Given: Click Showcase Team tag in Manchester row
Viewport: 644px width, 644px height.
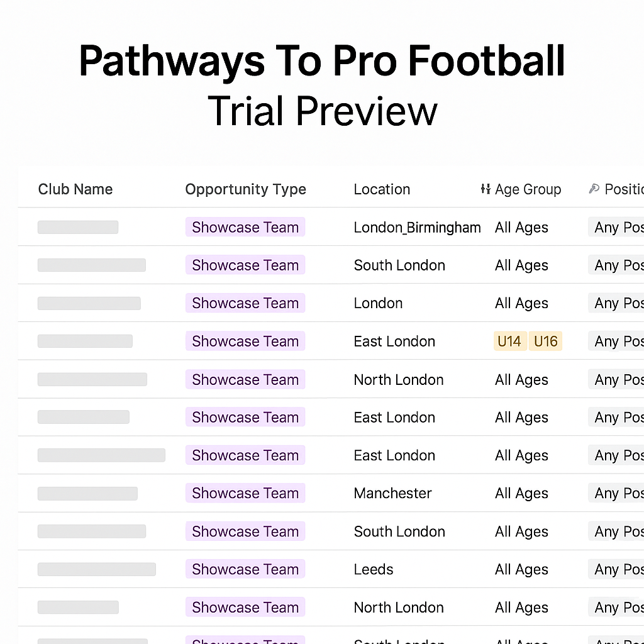Looking at the screenshot, I should (245, 493).
